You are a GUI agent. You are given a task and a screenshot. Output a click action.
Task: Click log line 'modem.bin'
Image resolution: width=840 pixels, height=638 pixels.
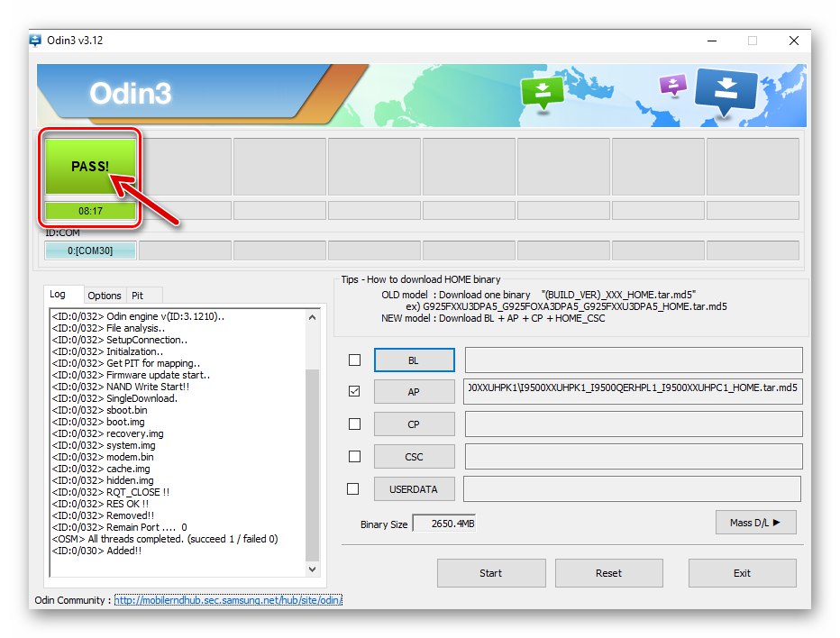103,457
